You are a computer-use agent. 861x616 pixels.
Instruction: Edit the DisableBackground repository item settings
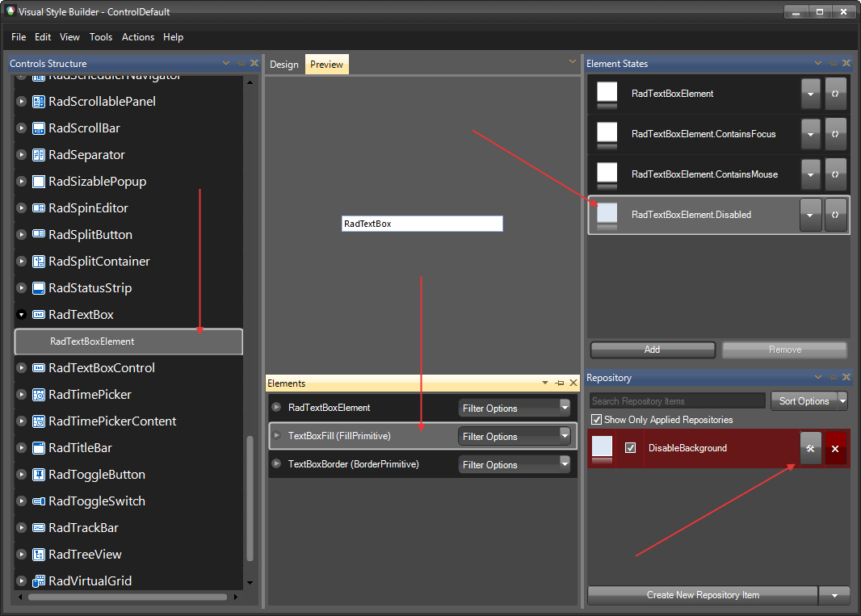[810, 448]
